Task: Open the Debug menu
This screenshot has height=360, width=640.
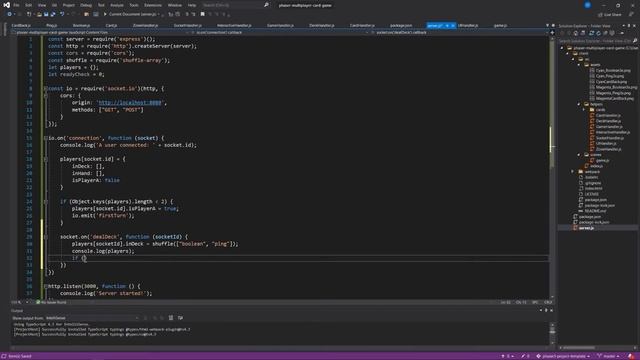Action: point(86,5)
